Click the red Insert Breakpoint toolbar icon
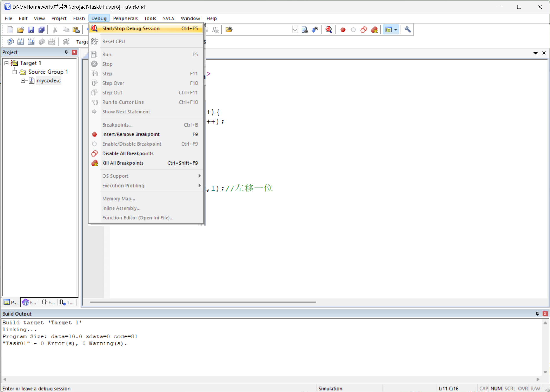This screenshot has width=550, height=392. 343,30
